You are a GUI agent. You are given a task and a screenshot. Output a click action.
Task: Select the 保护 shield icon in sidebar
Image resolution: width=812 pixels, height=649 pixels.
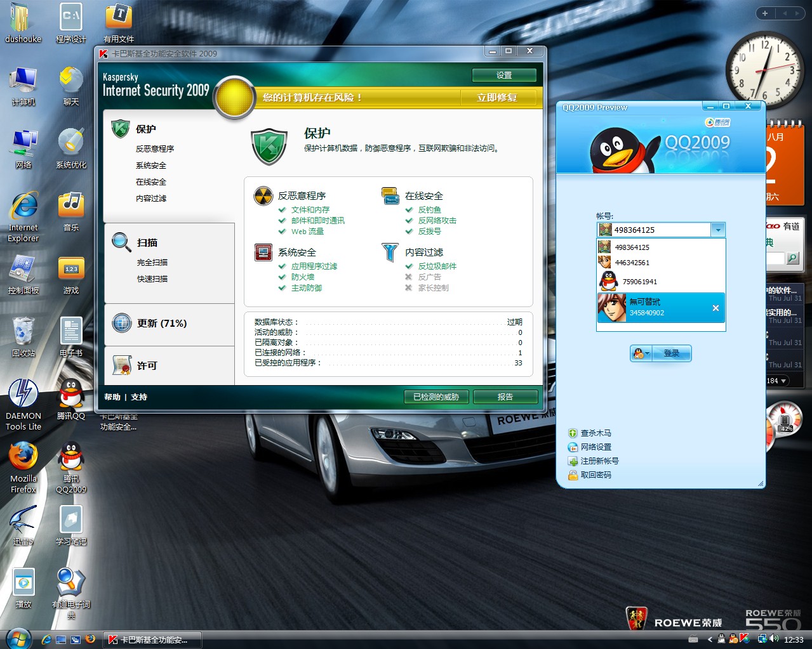pyautogui.click(x=121, y=129)
